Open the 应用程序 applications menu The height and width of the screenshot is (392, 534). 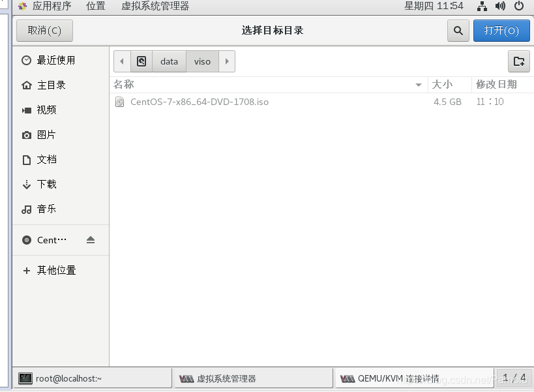(52, 6)
